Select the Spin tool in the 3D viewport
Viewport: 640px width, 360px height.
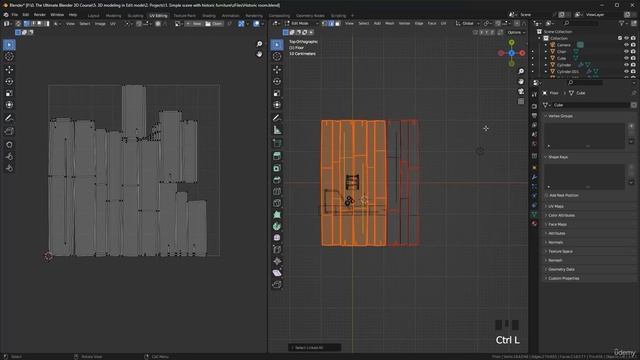click(x=277, y=227)
